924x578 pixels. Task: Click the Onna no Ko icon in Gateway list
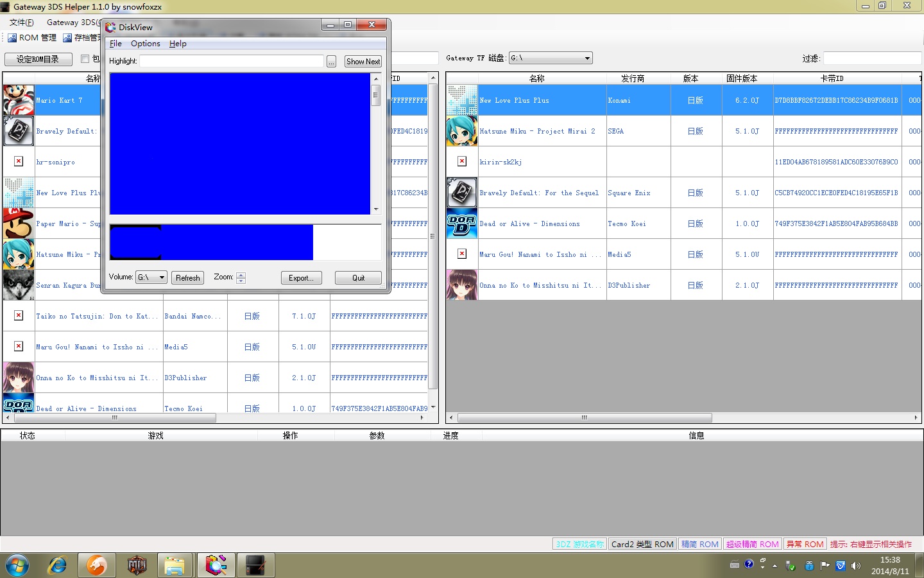462,285
